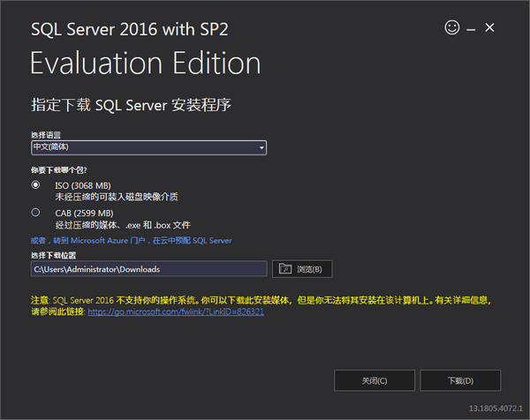Screen dimensions: 530x420
Task: Click the folder icon on the Browse button
Action: [x=285, y=269]
